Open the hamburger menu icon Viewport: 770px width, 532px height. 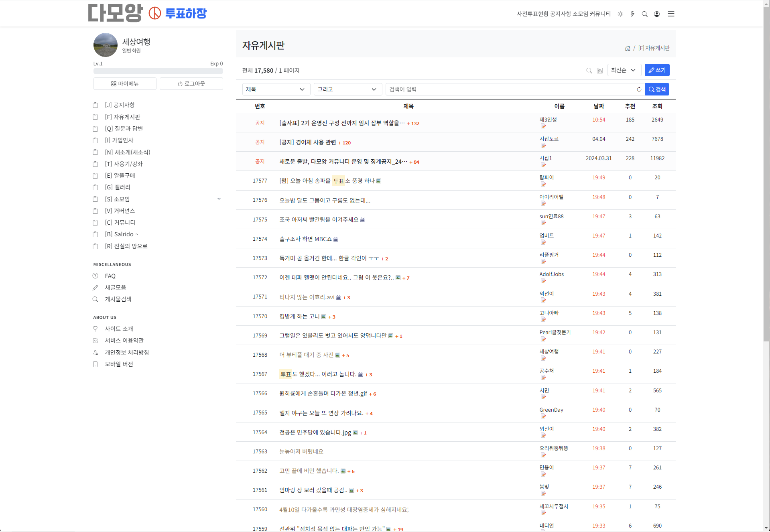[x=671, y=14]
